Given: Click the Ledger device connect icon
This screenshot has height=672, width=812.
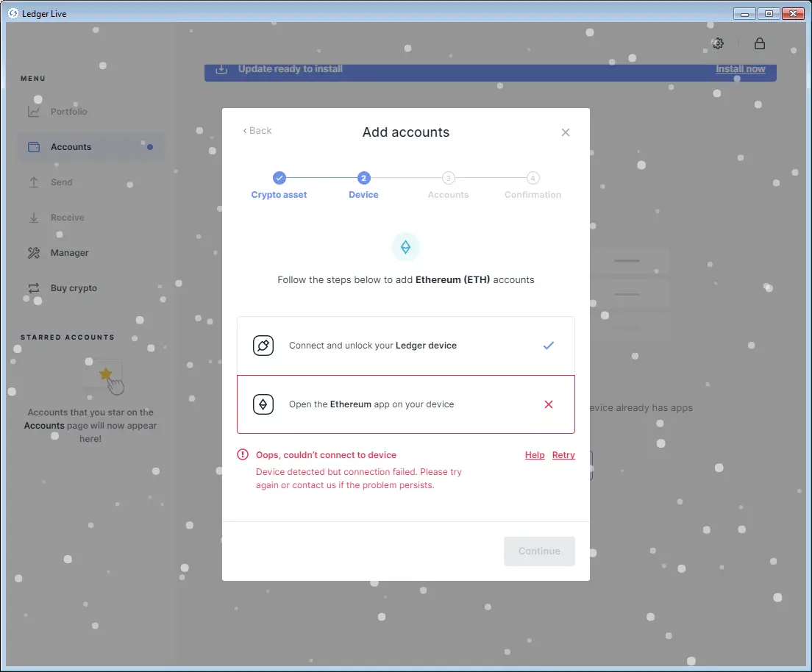Looking at the screenshot, I should [263, 346].
